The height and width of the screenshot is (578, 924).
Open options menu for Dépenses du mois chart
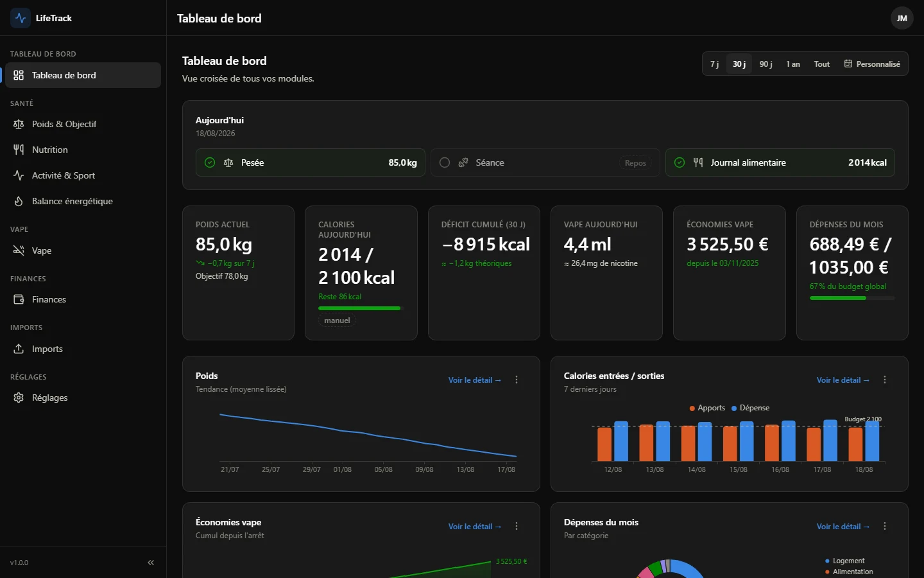(885, 526)
